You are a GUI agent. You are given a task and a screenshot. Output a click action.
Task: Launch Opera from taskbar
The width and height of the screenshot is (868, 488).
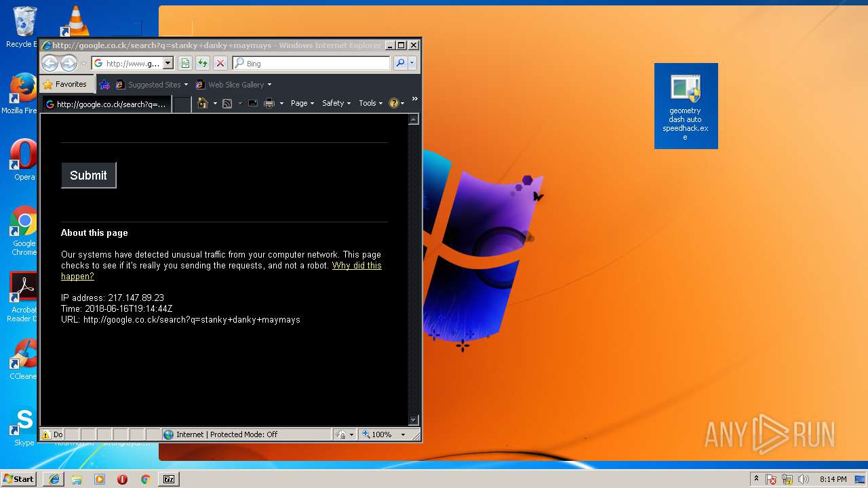pos(122,479)
